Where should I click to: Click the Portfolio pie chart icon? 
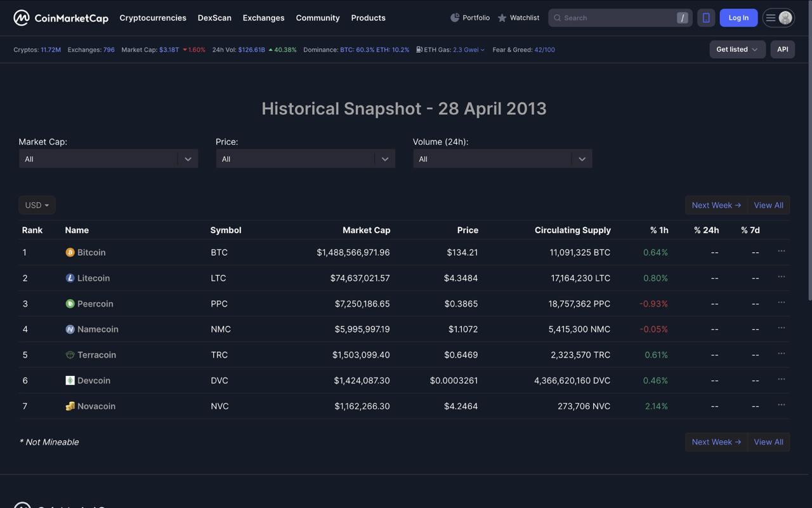pos(455,18)
